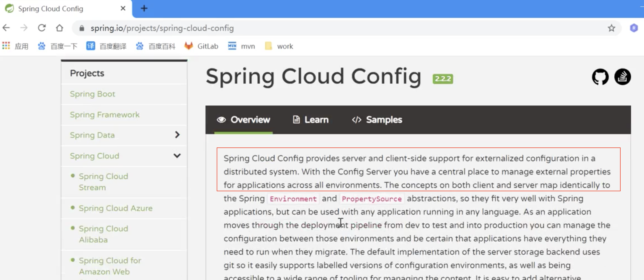Click the 2.2.2 version badge
Image resolution: width=644 pixels, height=280 pixels.
[x=443, y=79]
